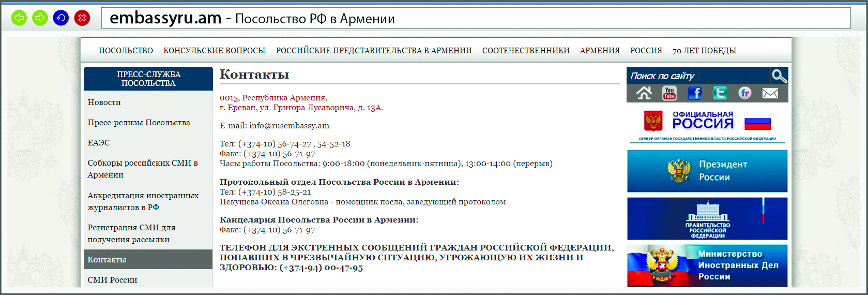Click the Контакты page heading
This screenshot has height=295, width=868.
point(254,75)
